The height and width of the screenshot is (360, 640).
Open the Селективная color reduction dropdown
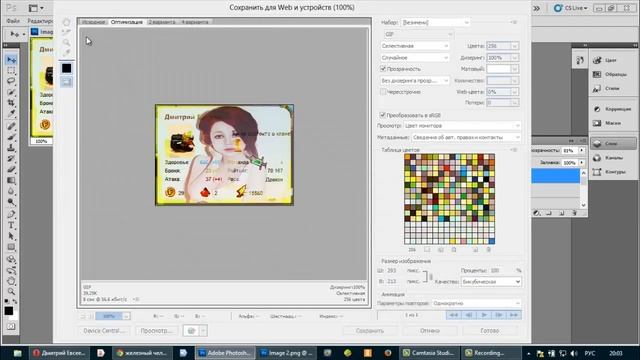(415, 46)
